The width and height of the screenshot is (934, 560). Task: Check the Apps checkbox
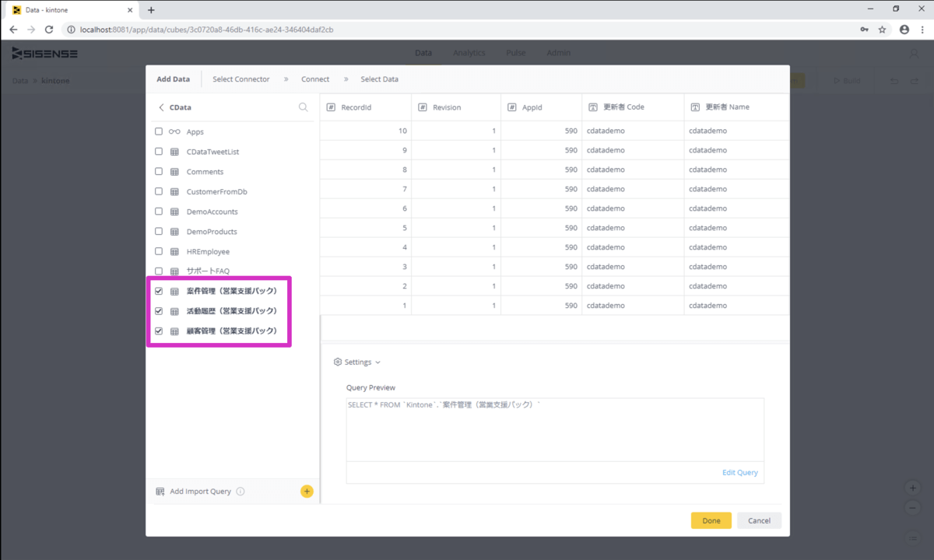tap(159, 132)
